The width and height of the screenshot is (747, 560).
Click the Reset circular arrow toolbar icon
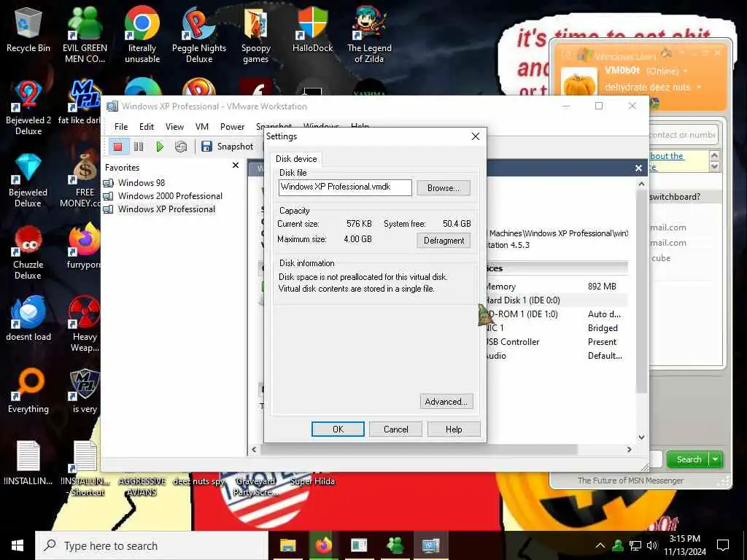point(181,147)
